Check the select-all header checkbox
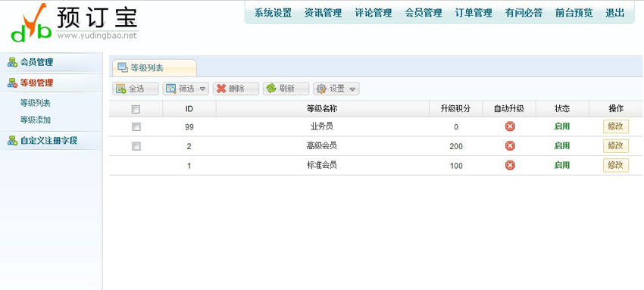 (x=136, y=110)
